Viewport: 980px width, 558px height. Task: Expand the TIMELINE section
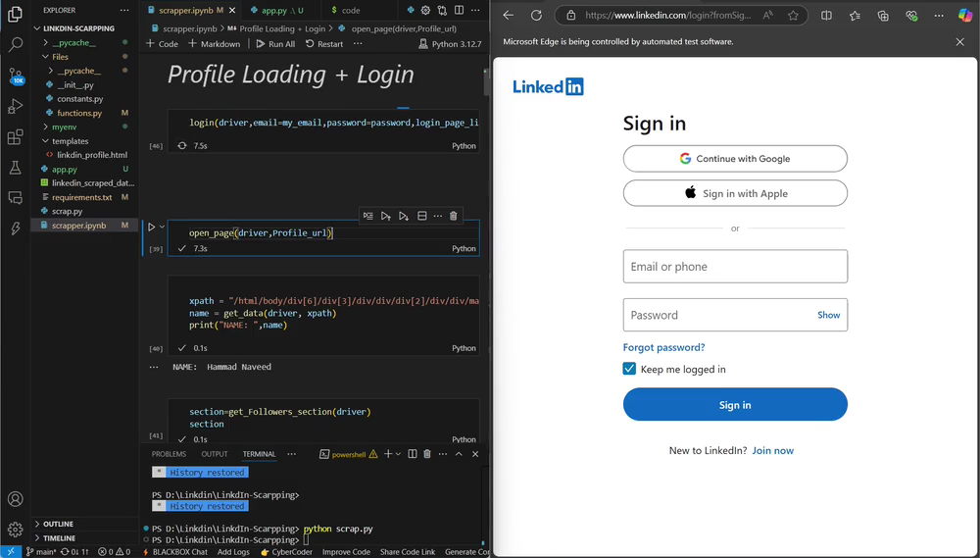(59, 538)
